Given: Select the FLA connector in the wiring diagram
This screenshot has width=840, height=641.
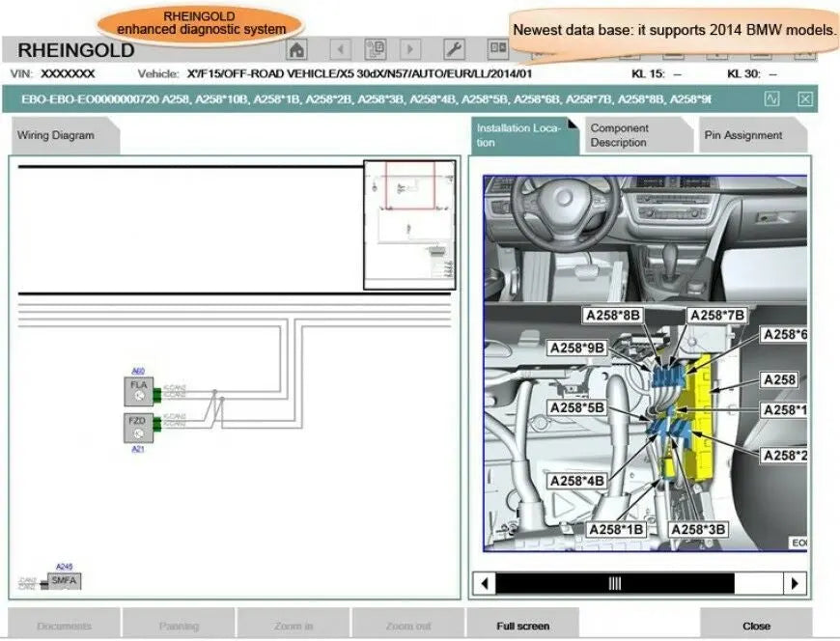Looking at the screenshot, I should (138, 390).
